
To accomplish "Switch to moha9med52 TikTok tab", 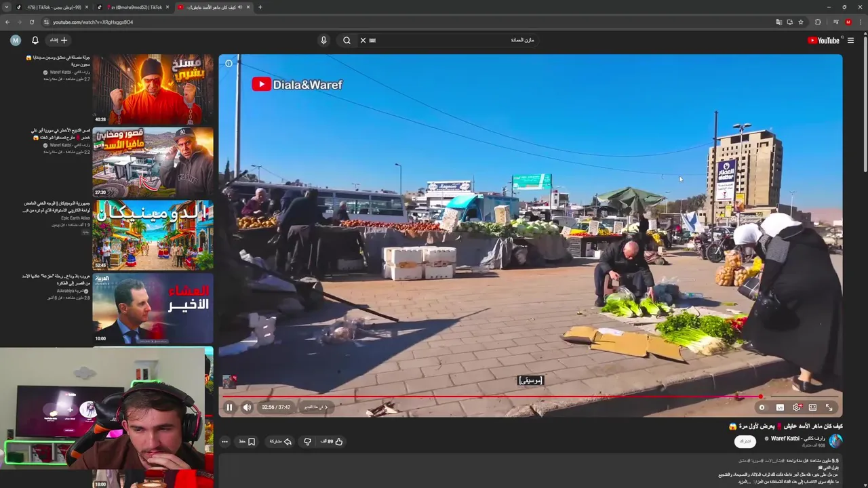I will [x=134, y=7].
